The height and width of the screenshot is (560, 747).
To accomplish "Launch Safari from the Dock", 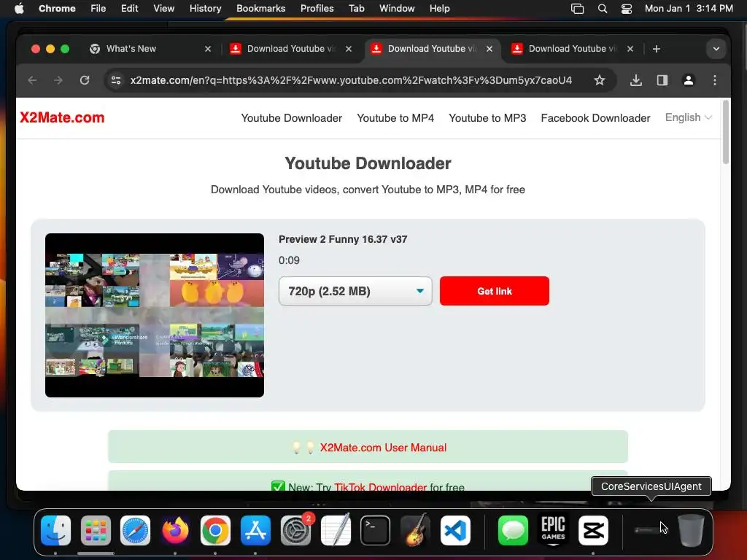I will pyautogui.click(x=135, y=530).
